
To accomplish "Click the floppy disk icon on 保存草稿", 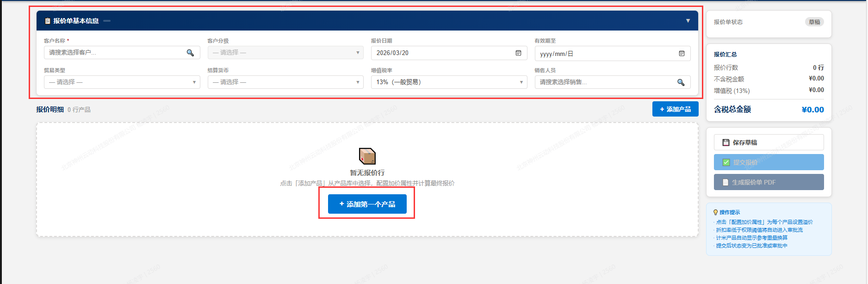I will click(x=726, y=142).
